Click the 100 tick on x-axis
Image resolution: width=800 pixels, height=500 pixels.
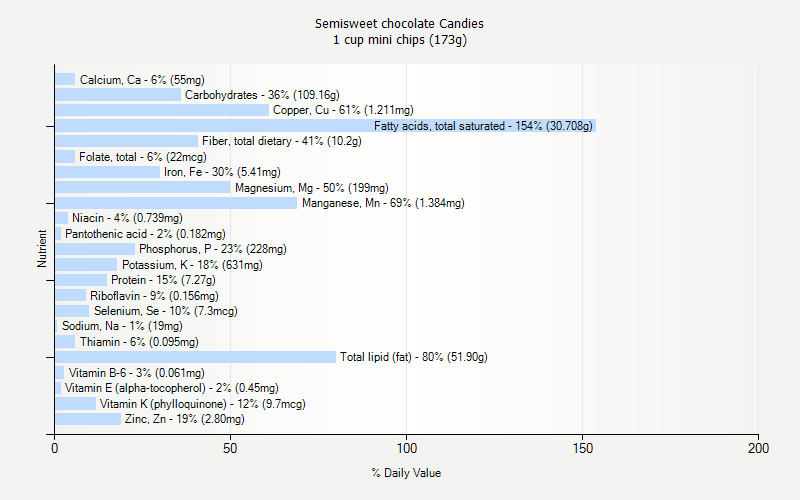(406, 450)
